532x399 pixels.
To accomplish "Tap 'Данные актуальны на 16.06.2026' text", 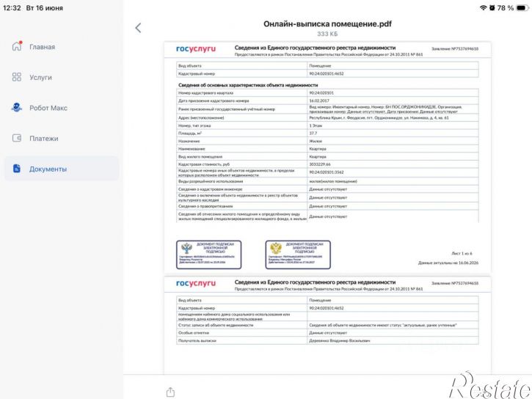I will [x=448, y=263].
